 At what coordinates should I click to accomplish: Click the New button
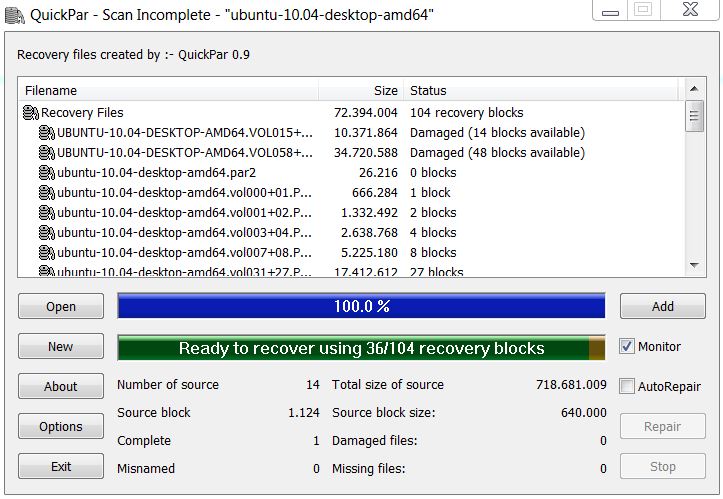[61, 346]
